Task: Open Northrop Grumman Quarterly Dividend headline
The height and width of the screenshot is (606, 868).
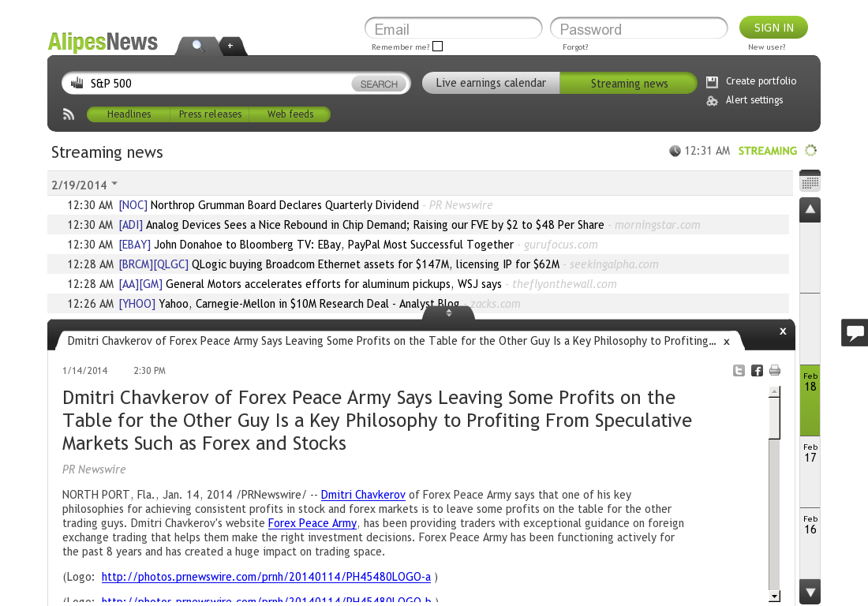Action: (x=285, y=205)
